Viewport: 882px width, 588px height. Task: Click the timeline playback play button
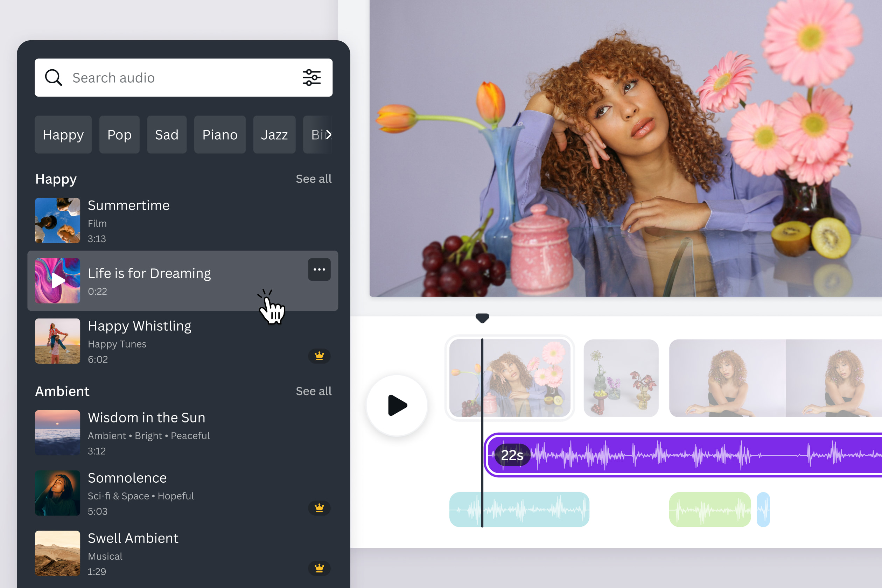[x=397, y=405]
